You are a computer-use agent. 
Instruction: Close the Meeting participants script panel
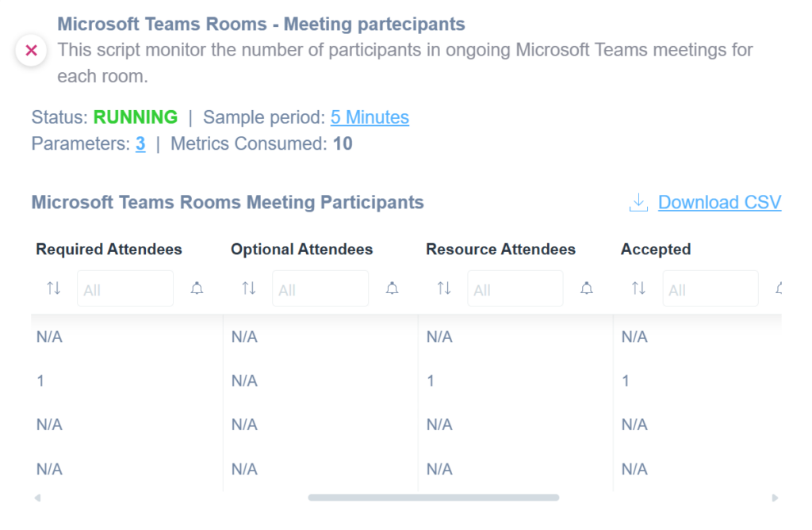point(31,50)
